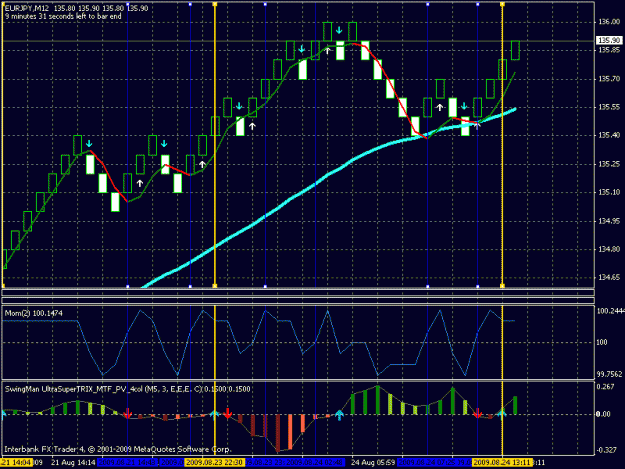
Task: Click the 135.40 price axis label
Action: click(x=609, y=135)
